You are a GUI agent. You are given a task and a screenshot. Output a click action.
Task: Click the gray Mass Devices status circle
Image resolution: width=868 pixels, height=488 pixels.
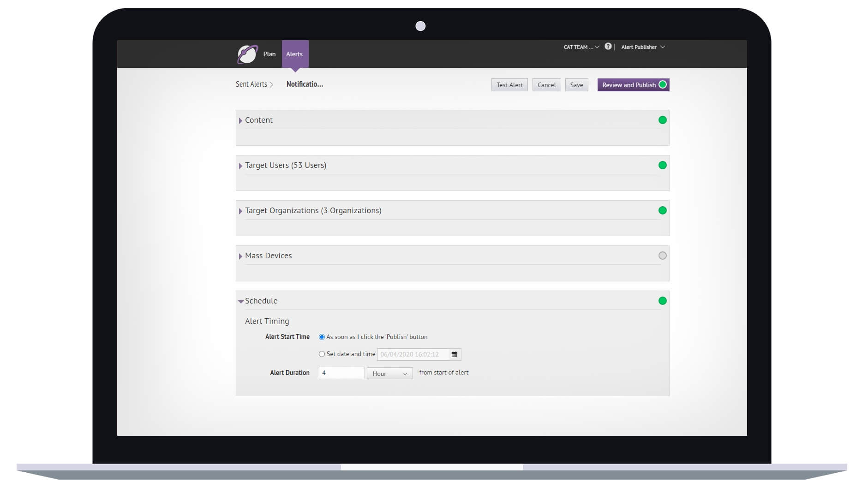point(662,256)
